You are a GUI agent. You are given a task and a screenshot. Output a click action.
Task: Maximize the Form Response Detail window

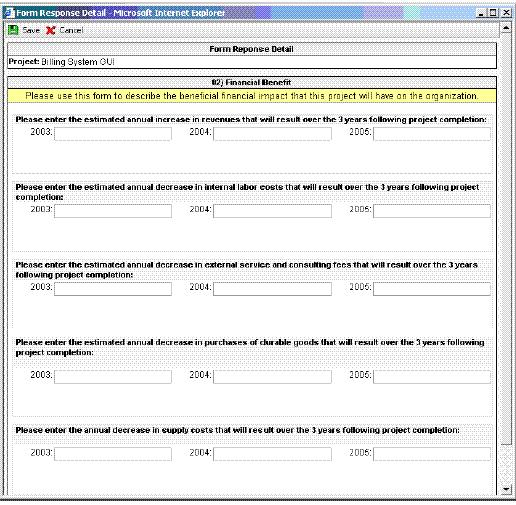pos(493,13)
